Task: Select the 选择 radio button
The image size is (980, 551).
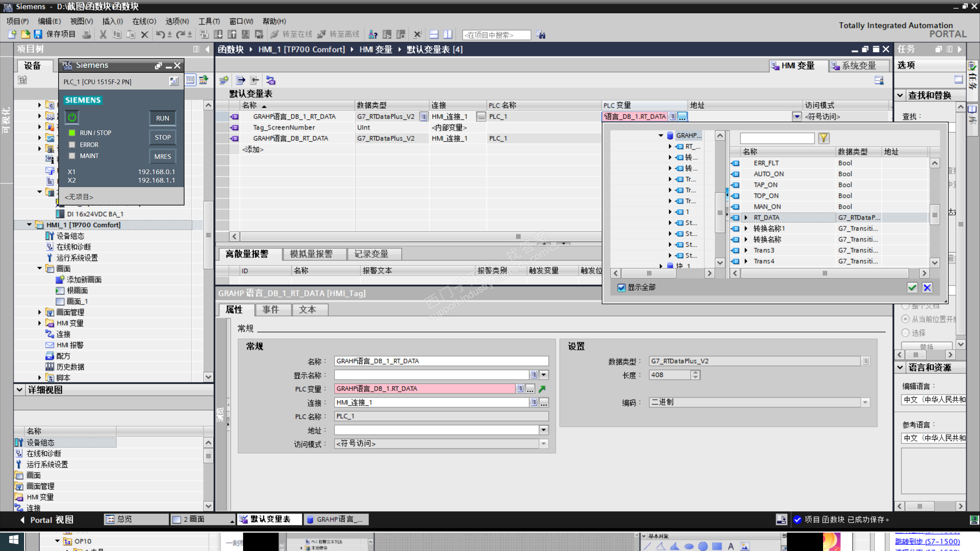Action: [x=905, y=333]
